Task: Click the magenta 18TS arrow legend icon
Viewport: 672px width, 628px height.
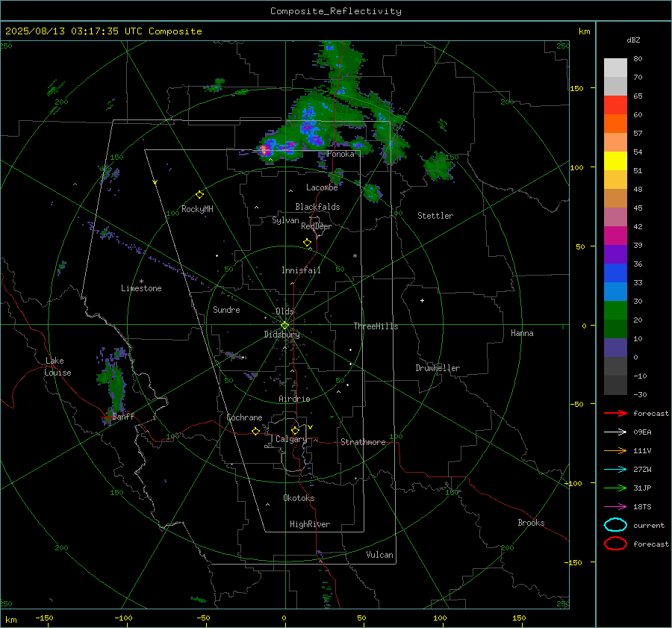Action: pos(615,507)
